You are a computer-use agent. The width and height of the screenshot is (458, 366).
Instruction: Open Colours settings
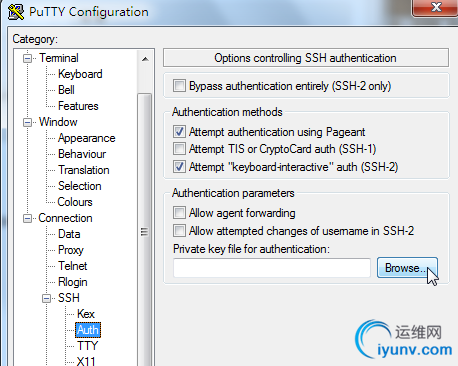pos(75,202)
